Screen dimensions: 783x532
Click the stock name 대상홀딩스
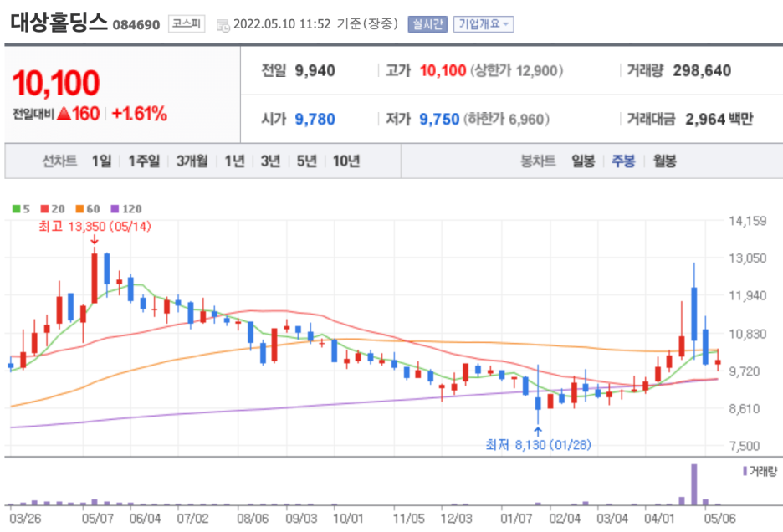(59, 23)
